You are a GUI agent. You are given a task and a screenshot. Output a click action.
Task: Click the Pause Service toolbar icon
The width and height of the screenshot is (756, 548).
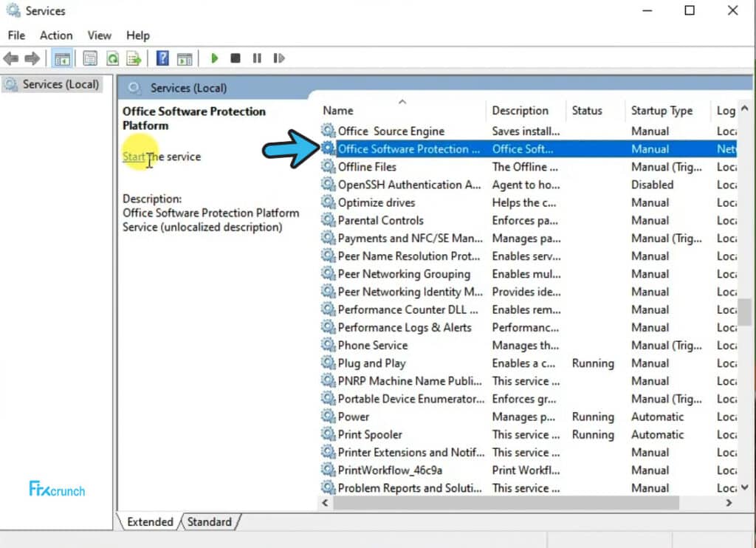pyautogui.click(x=257, y=58)
